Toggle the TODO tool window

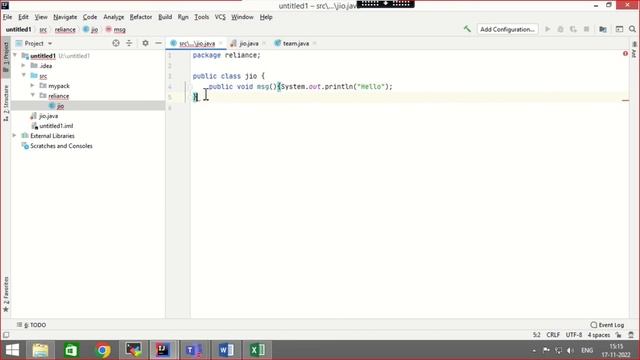coord(32,325)
